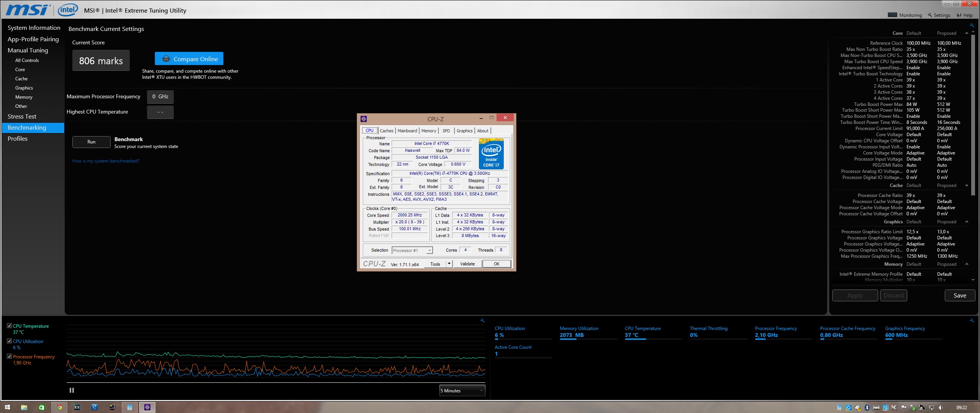Click Save button in settings panel
The width and height of the screenshot is (980, 413).
tap(960, 295)
